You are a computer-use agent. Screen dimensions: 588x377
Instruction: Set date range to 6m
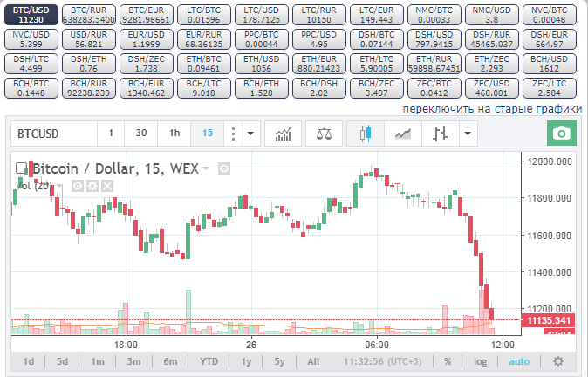pyautogui.click(x=171, y=361)
